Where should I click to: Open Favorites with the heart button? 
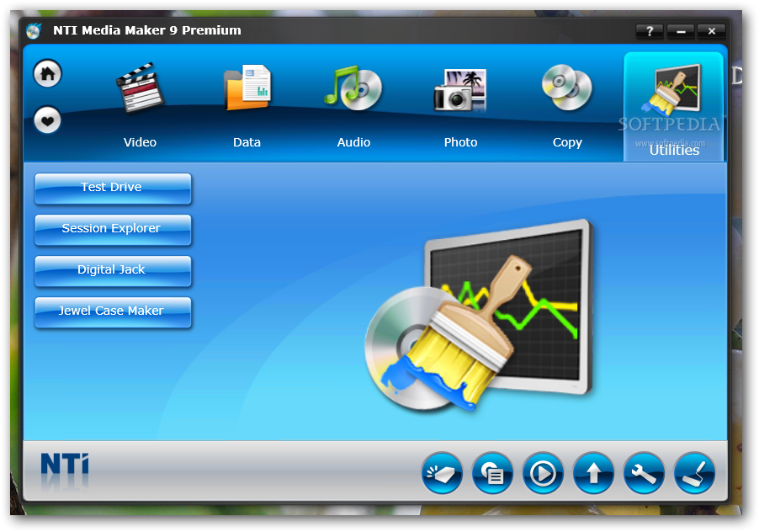click(x=47, y=120)
